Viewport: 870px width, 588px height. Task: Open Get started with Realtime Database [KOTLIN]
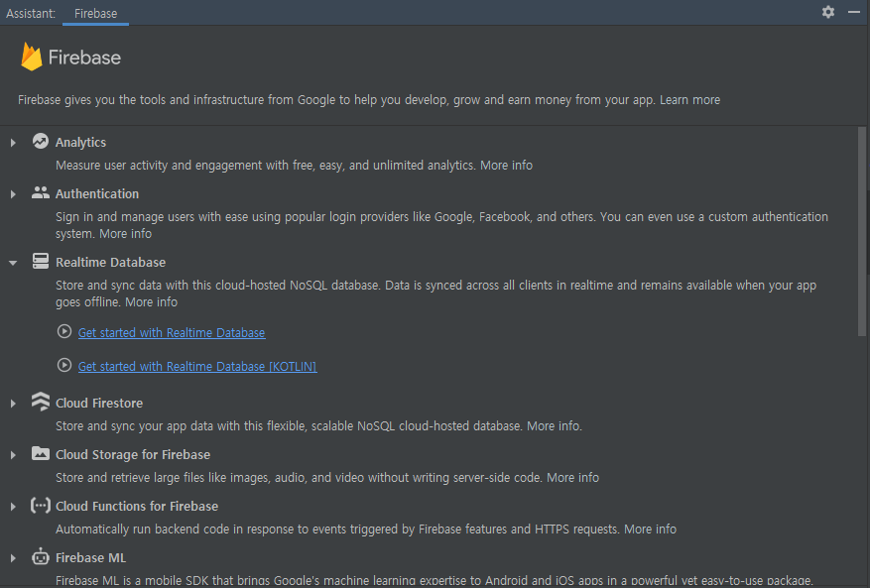click(x=197, y=367)
